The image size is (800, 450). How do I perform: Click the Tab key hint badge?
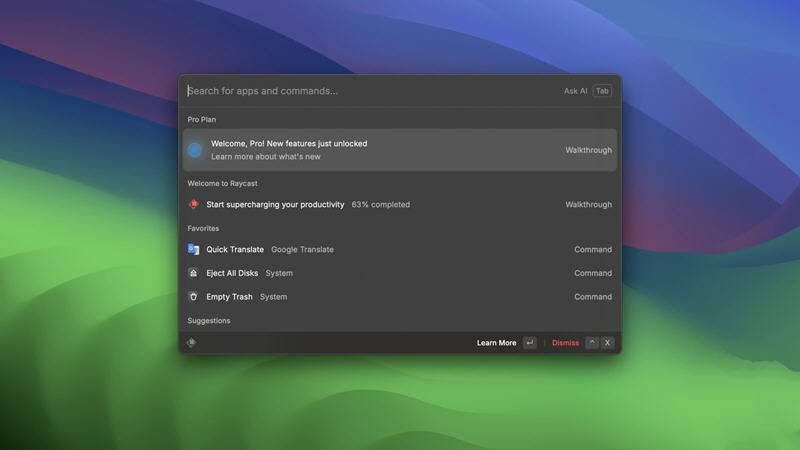pos(602,91)
